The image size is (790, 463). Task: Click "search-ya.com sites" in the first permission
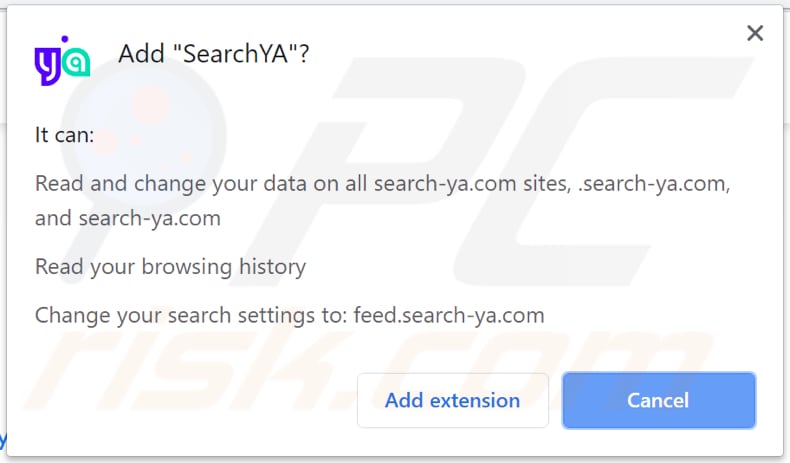pos(458,184)
